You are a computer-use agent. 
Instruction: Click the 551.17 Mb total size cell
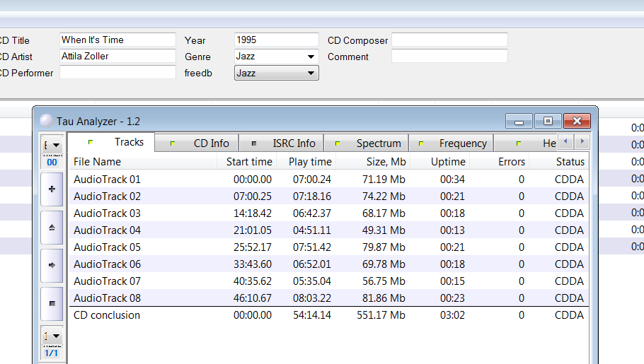pos(381,315)
